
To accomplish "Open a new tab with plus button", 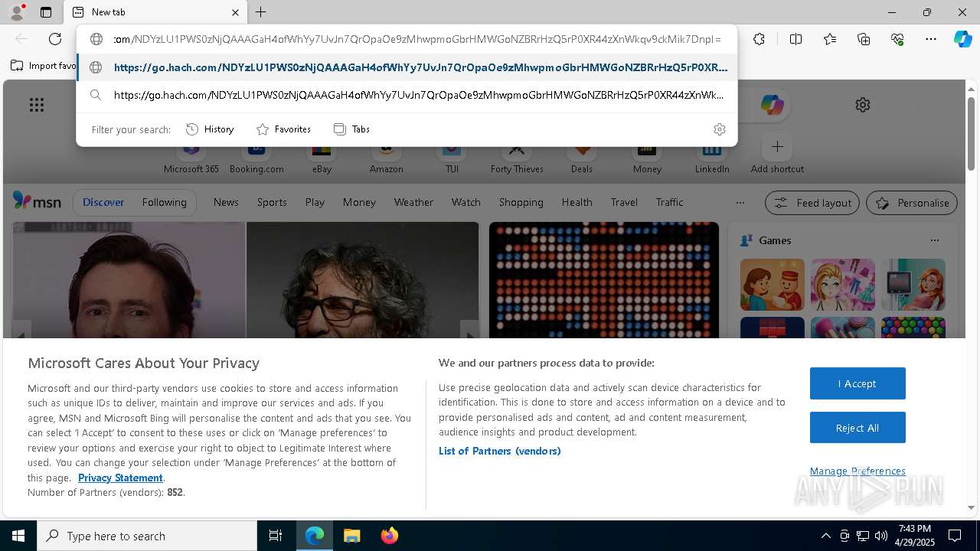I will (x=261, y=12).
